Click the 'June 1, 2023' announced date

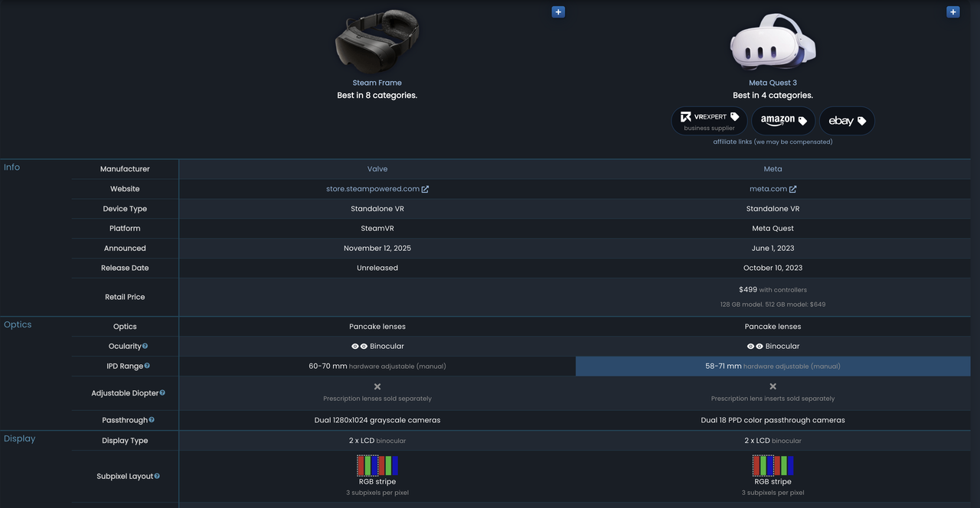pyautogui.click(x=773, y=249)
